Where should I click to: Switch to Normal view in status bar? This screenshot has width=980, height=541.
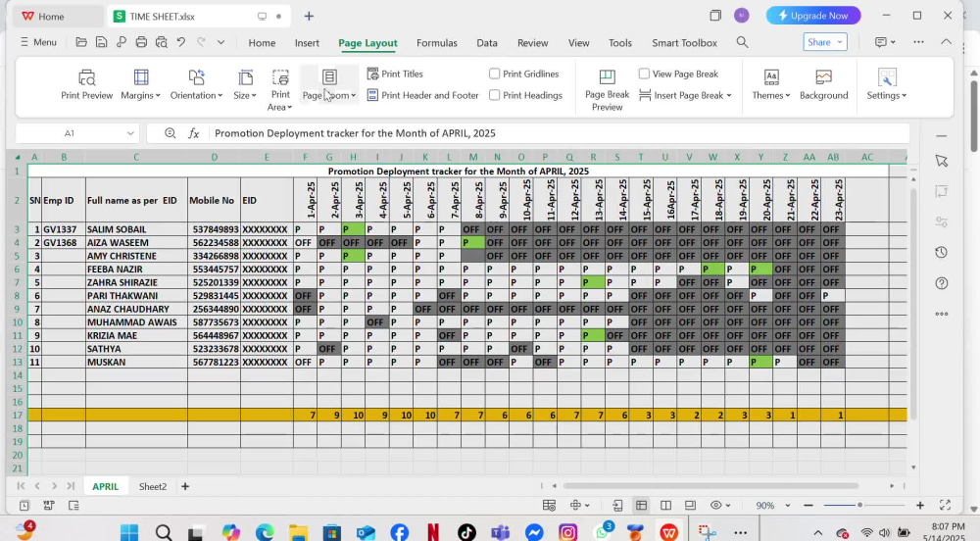[x=641, y=505]
